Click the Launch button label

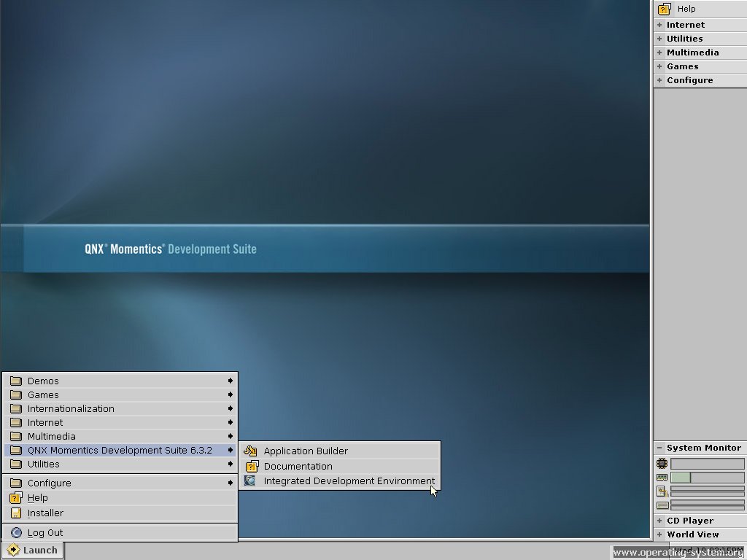(40, 550)
